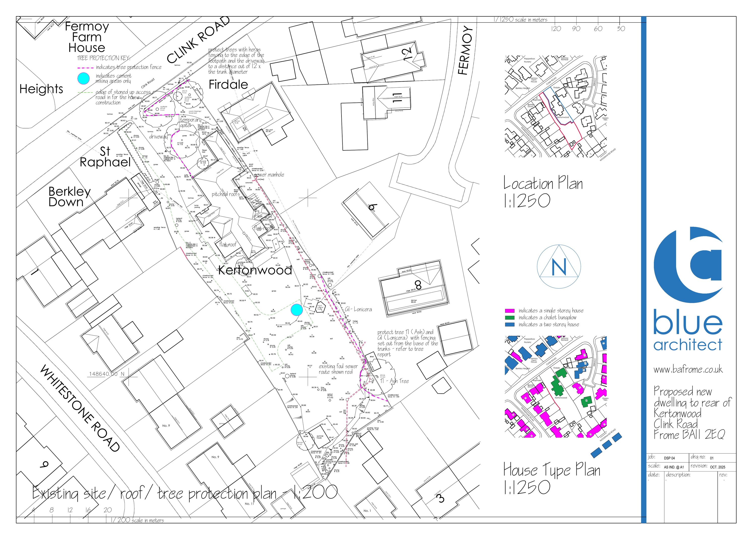Click the OCT. 2025 revision field
This screenshot has width=756, height=534.
(717, 467)
